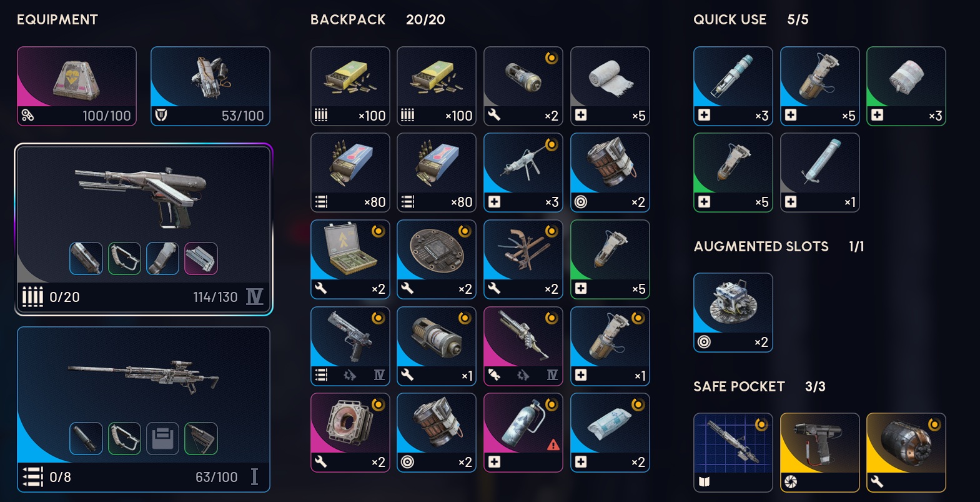980x502 pixels.
Task: Choose the circuit board item ×2
Action: tap(437, 259)
